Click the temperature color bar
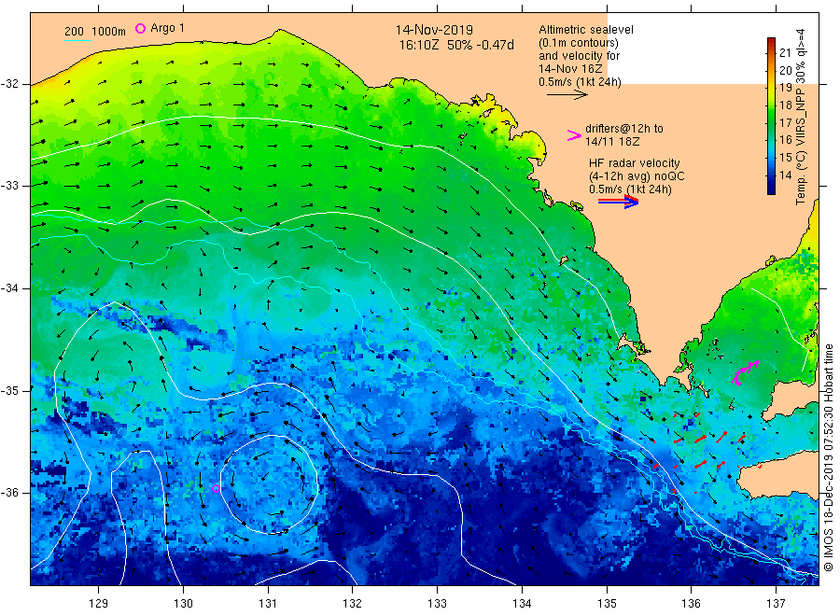 (x=771, y=116)
